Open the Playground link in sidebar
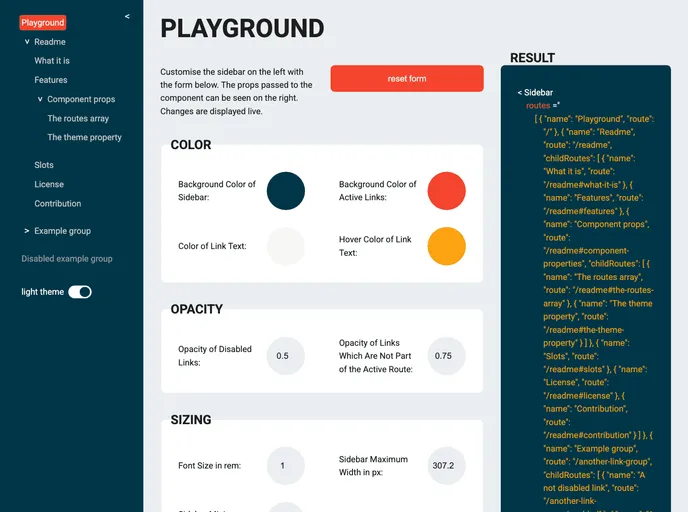The width and height of the screenshot is (688, 512). tap(43, 22)
